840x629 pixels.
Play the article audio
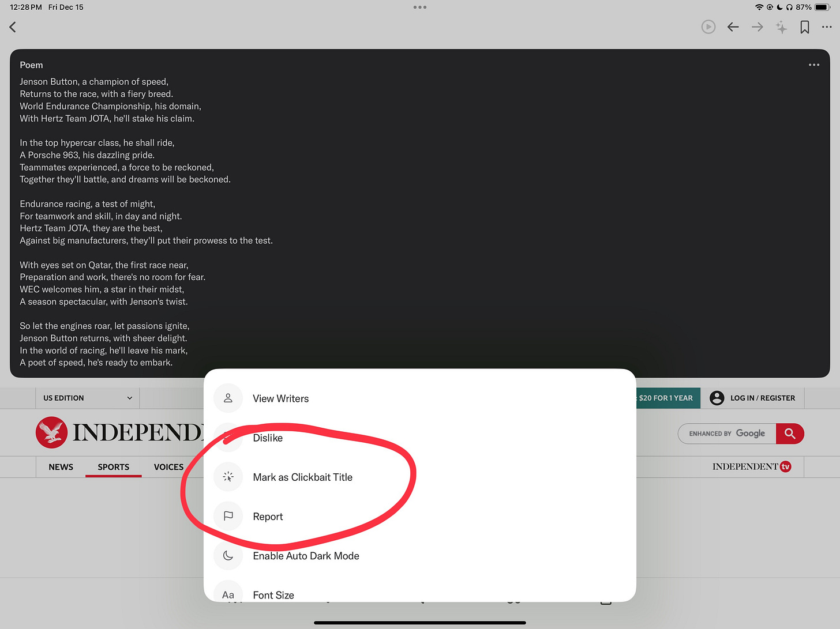pos(708,27)
